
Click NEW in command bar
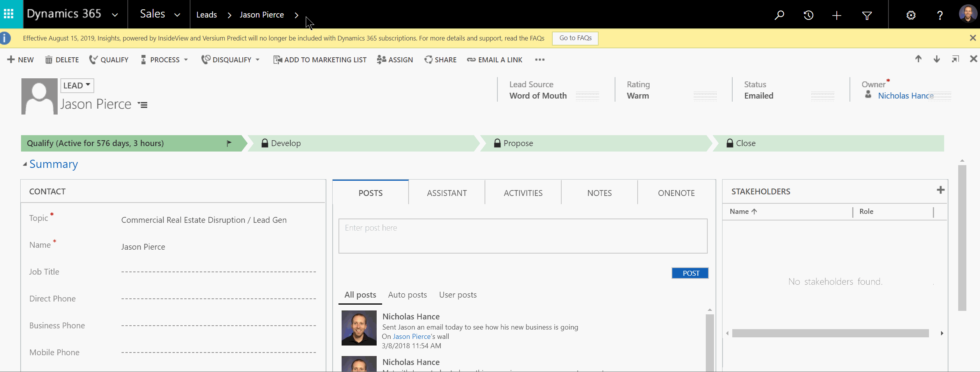20,60
